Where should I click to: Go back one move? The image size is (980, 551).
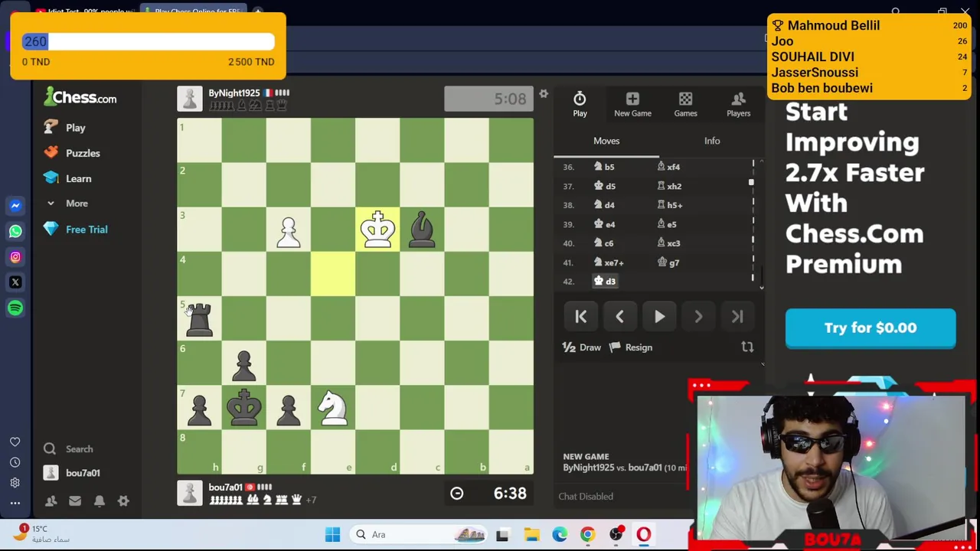pyautogui.click(x=620, y=317)
